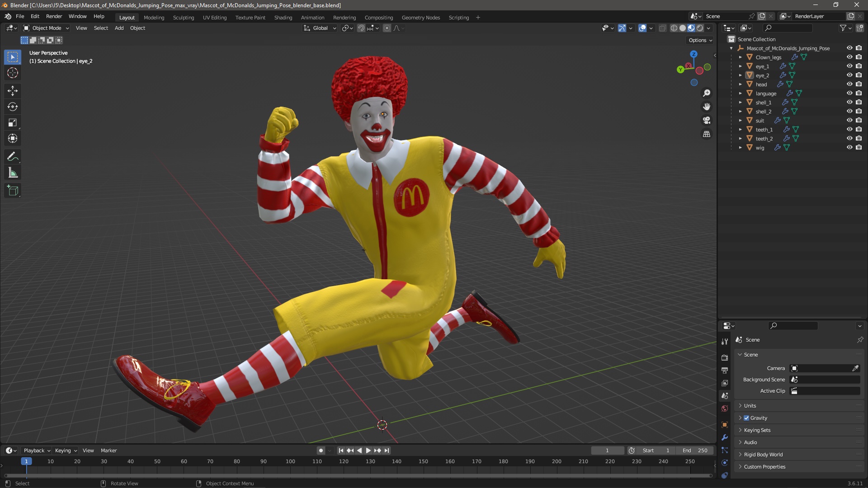Image resolution: width=868 pixels, height=488 pixels.
Task: Open Global transform orientation dropdown
Action: pos(320,28)
